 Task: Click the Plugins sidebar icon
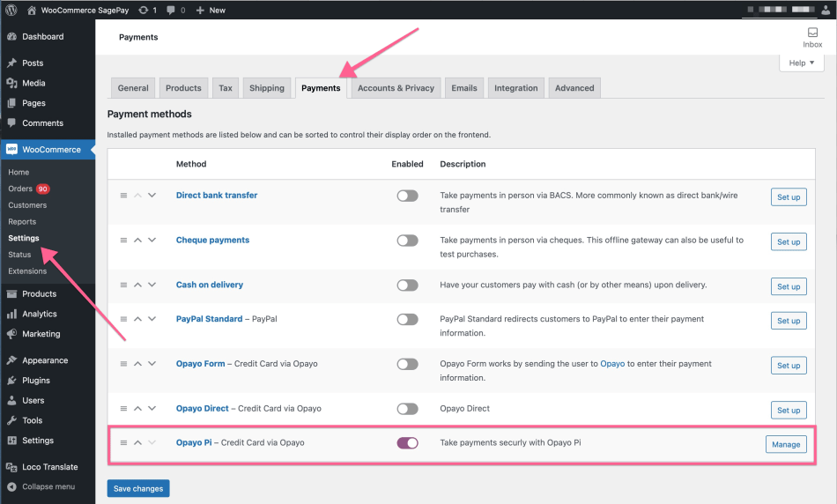[x=11, y=381]
